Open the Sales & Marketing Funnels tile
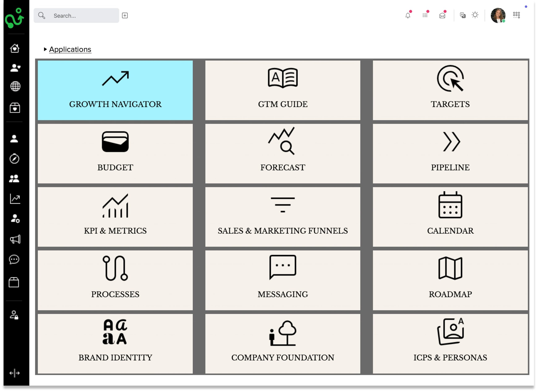 click(x=283, y=217)
